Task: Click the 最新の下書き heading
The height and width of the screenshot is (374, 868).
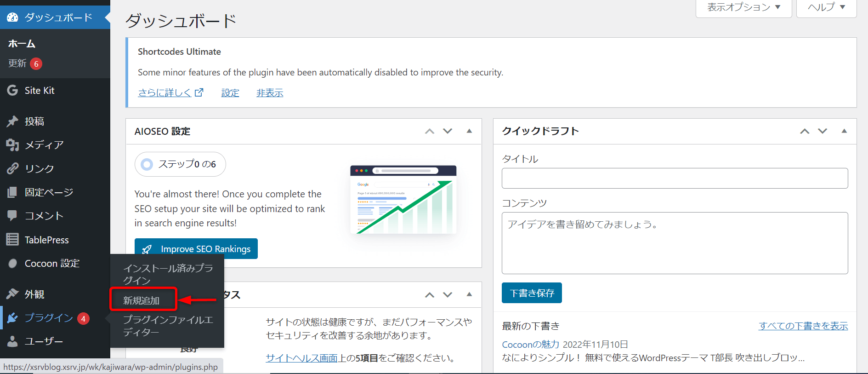Action: pos(531,326)
